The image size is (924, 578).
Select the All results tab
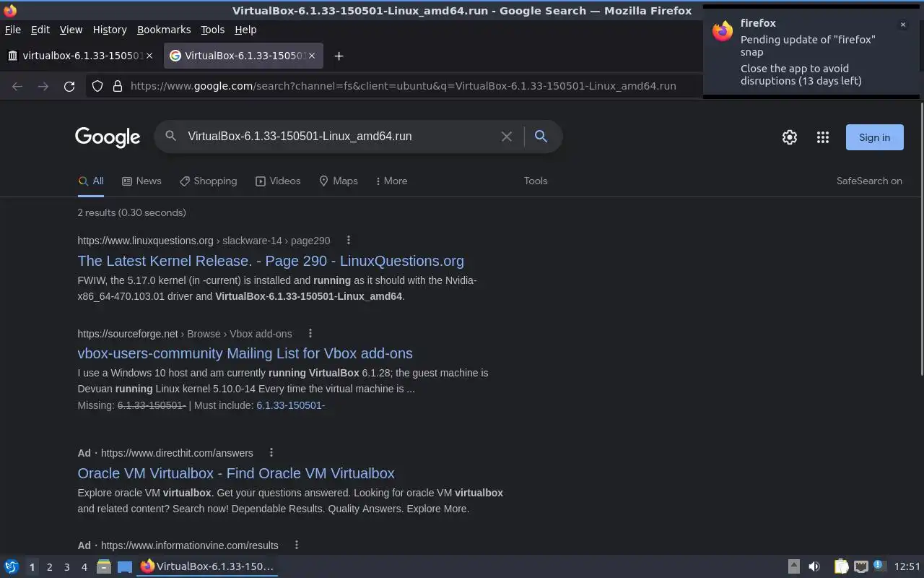pos(91,181)
